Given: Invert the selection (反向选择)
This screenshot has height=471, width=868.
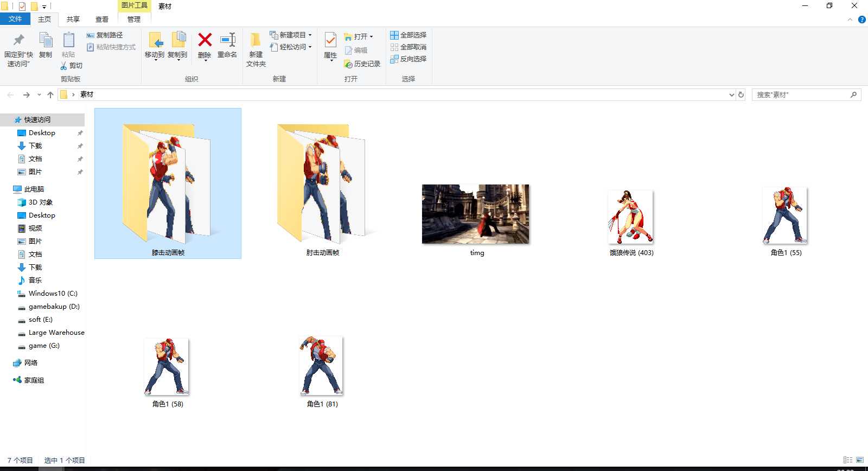Looking at the screenshot, I should [x=408, y=59].
